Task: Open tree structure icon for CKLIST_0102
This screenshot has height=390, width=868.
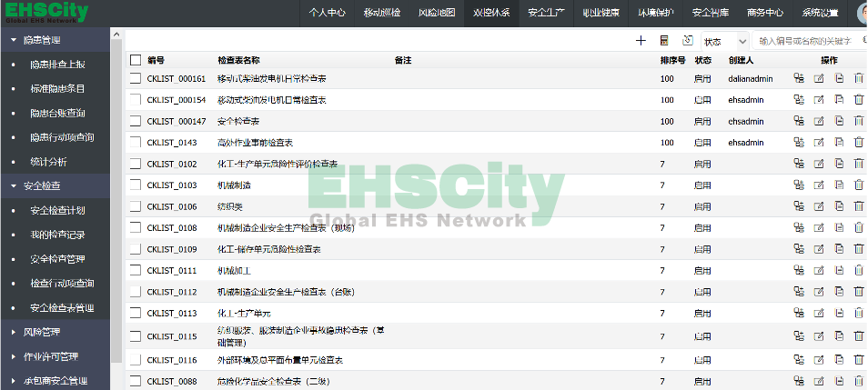Action: pos(798,164)
